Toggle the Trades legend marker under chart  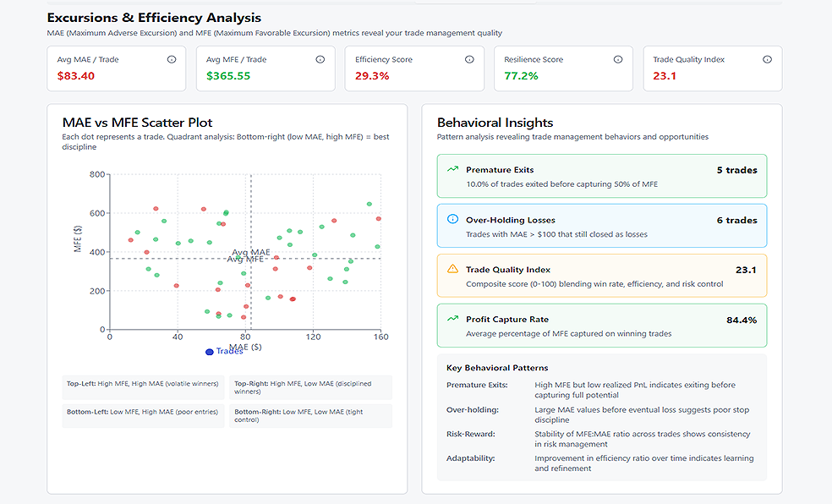pyautogui.click(x=210, y=352)
